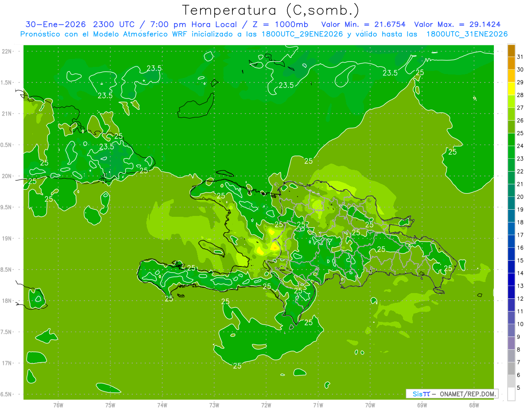532x411 pixels.
Task: Click the "68W" longitude label
Action: pyautogui.click(x=474, y=405)
